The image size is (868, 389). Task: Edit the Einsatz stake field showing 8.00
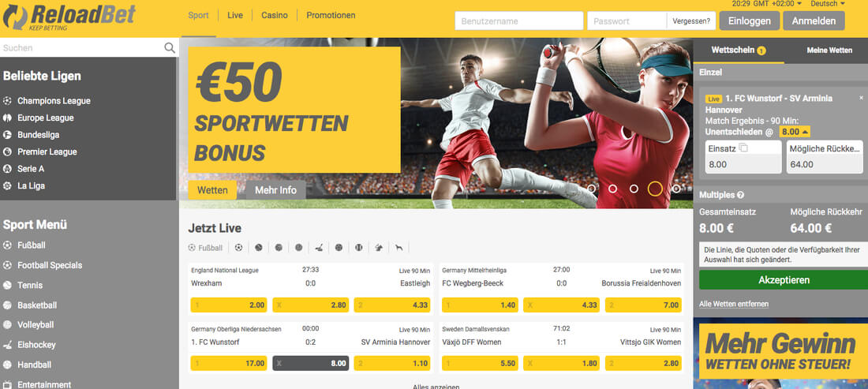point(743,164)
